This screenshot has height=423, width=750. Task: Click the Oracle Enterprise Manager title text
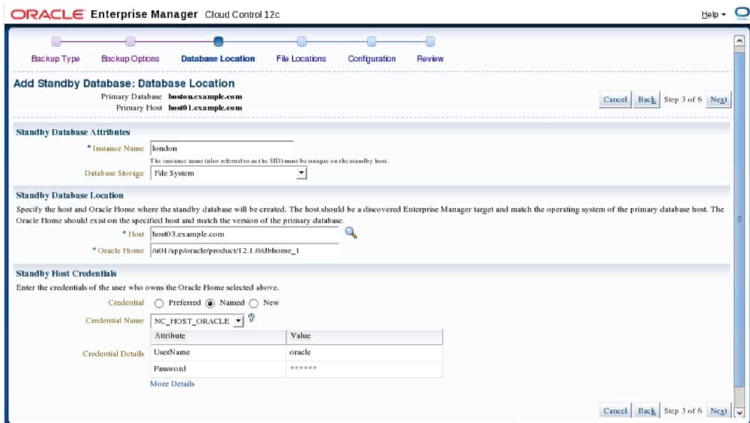click(x=144, y=14)
